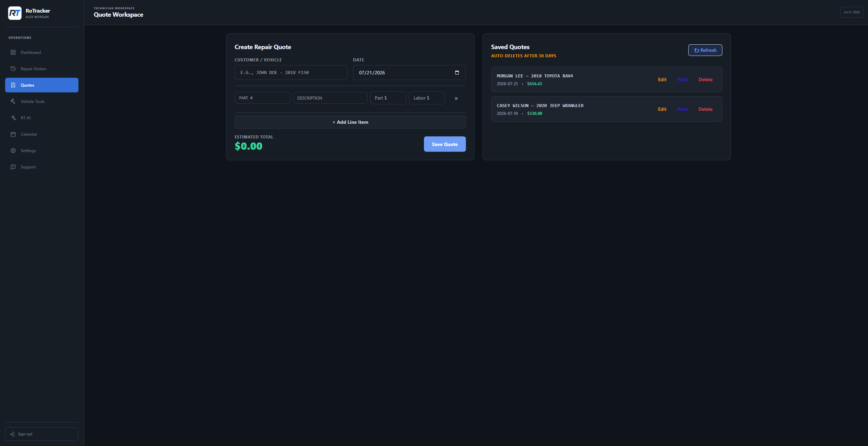This screenshot has width=868, height=446.
Task: Save the repair quote
Action: point(445,144)
